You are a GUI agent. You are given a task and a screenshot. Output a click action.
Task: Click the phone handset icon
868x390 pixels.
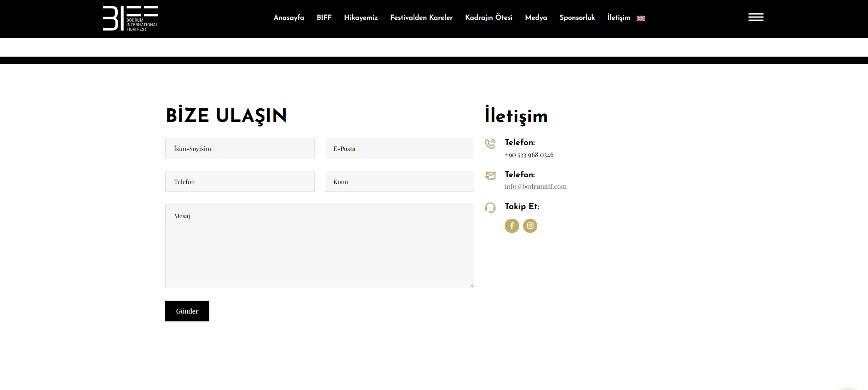click(x=490, y=144)
